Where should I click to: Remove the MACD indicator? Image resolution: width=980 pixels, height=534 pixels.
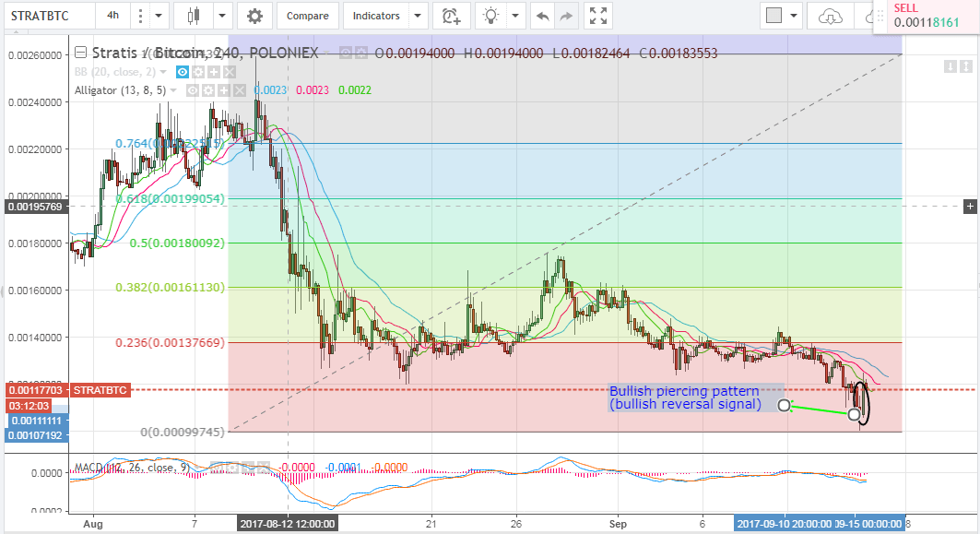[x=263, y=467]
